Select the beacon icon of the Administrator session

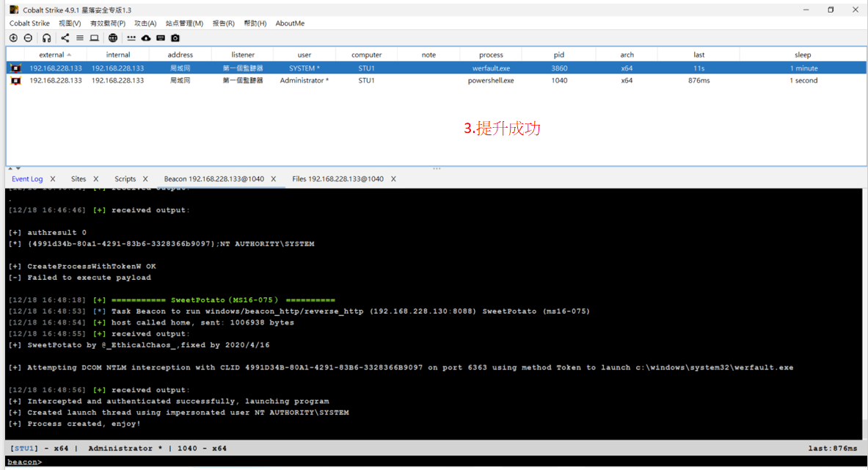click(16, 80)
